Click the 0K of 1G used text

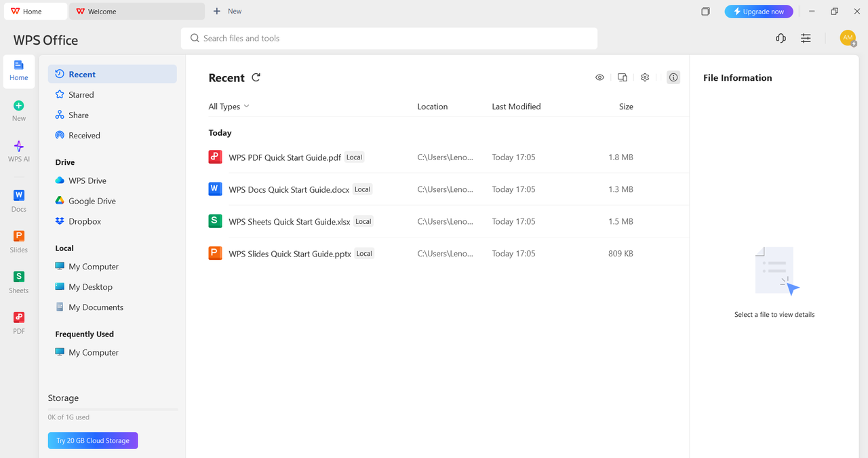coord(68,417)
